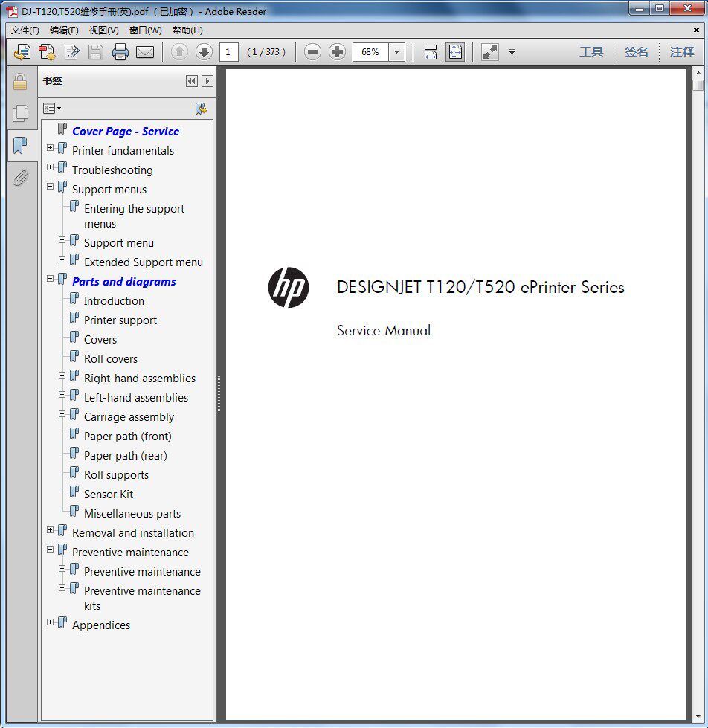Screen dimensions: 708x728
Task: Click the Email attachment icon
Action: [x=145, y=52]
